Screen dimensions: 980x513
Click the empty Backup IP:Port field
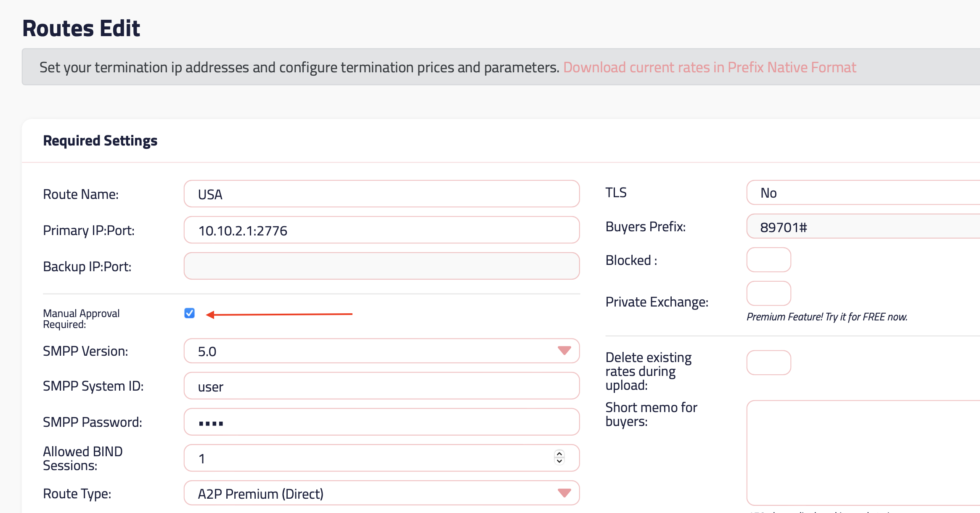pyautogui.click(x=381, y=266)
